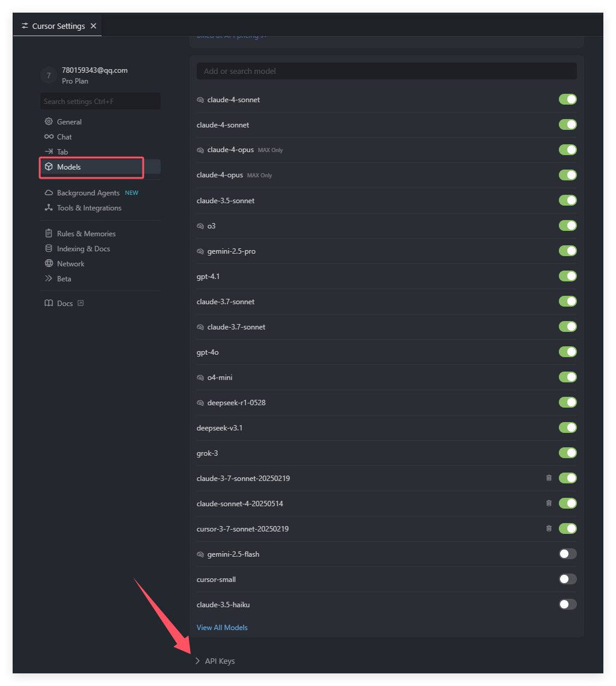
Task: Click the cloud icon for Background Agents
Action: (49, 192)
